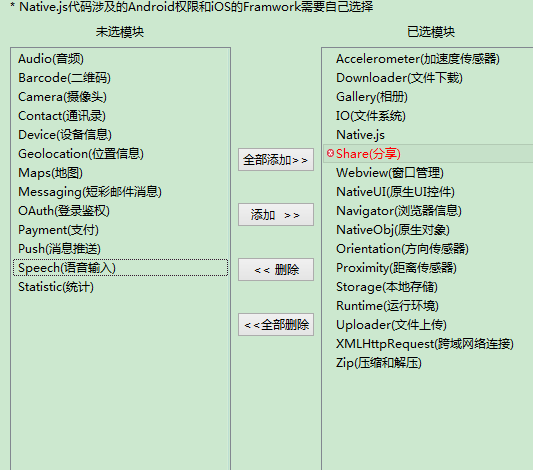
Task: Click the 全部添加>> button
Action: [276, 159]
